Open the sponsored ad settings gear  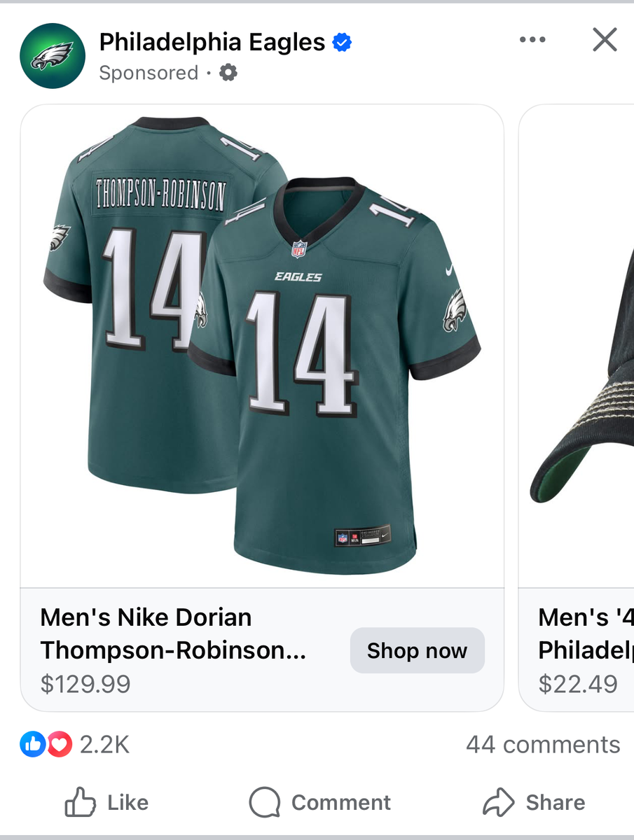(228, 73)
